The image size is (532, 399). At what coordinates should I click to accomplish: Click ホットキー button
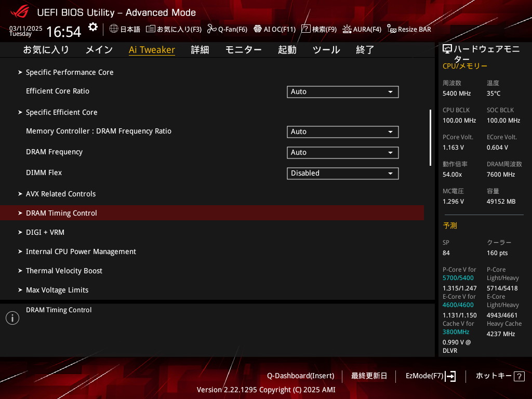(500, 376)
